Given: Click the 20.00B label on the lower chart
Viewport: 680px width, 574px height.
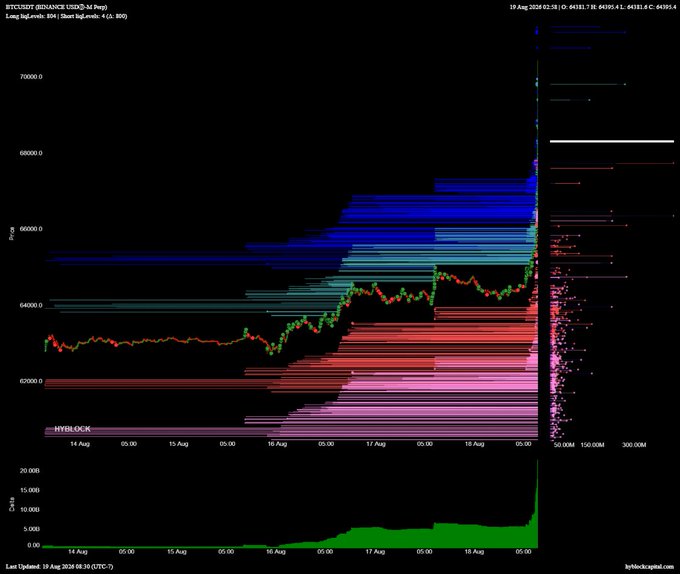Looking at the screenshot, I should tap(30, 470).
